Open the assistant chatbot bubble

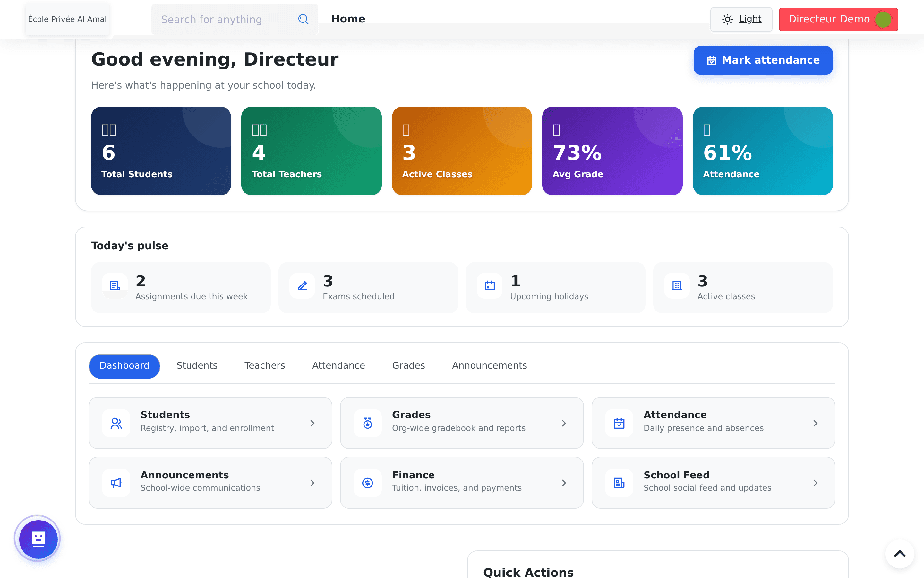[x=38, y=539]
